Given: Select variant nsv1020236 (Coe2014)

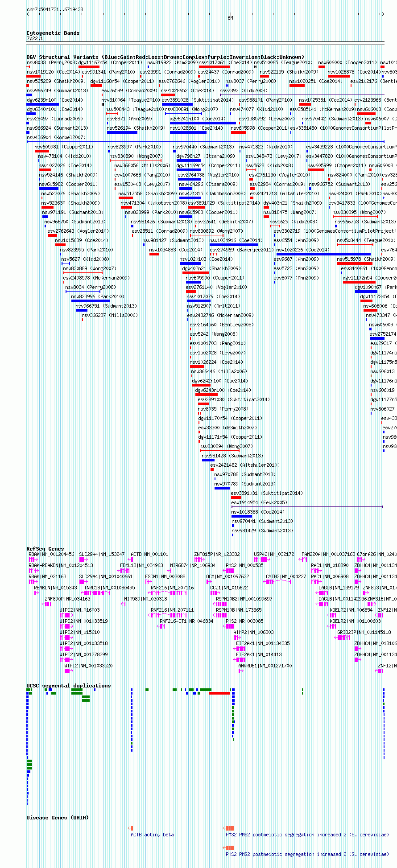Looking at the screenshot, I should point(303,250).
